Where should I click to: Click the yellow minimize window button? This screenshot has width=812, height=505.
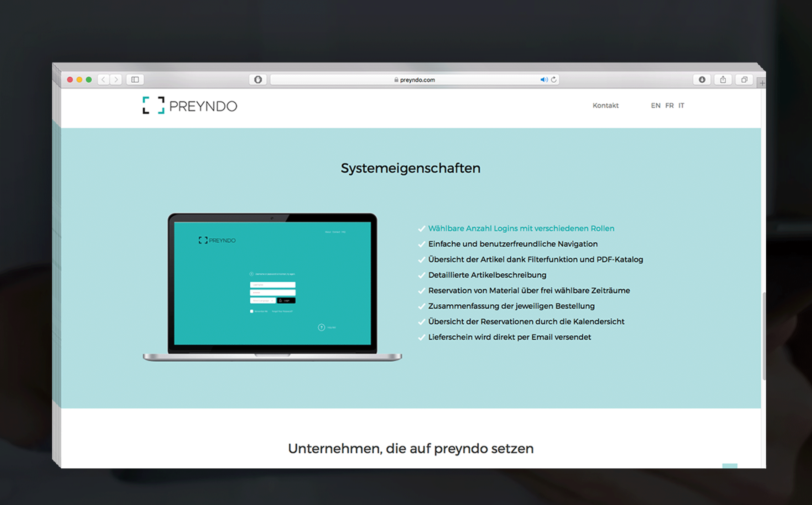click(x=79, y=79)
